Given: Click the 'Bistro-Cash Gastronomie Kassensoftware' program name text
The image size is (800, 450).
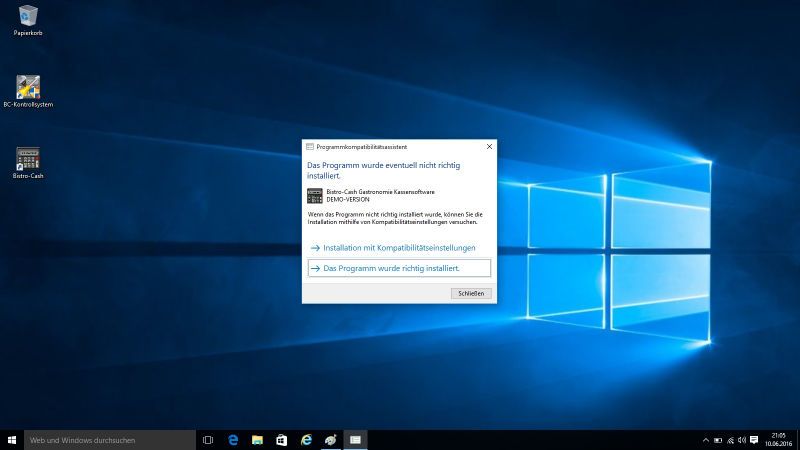Looking at the screenshot, I should [381, 192].
